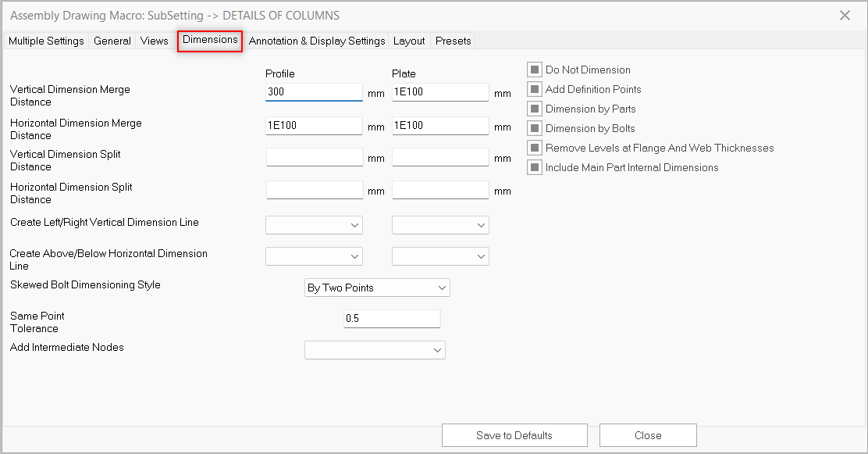This screenshot has height=454, width=868.
Task: Select the Layout tab
Action: click(409, 41)
